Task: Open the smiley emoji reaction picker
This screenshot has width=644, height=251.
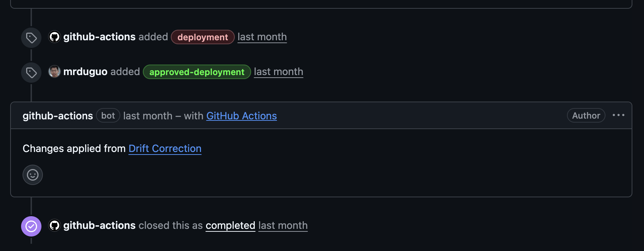Action: [33, 175]
